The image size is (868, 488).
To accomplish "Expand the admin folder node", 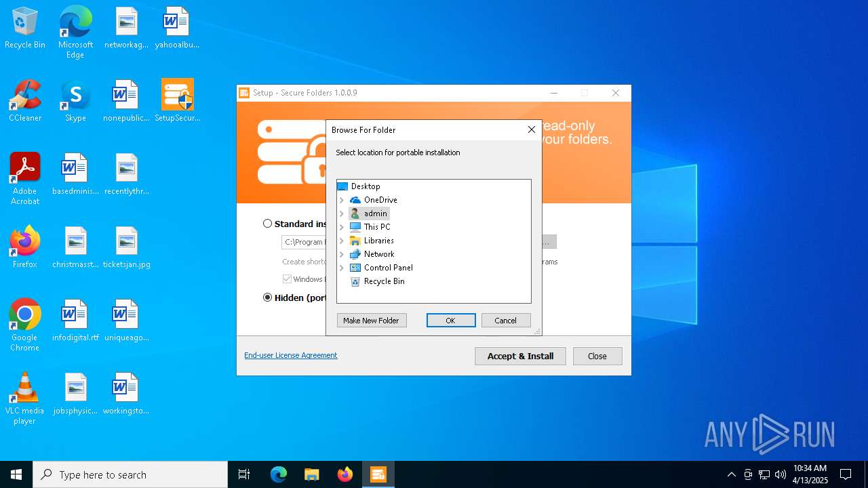I will [342, 213].
